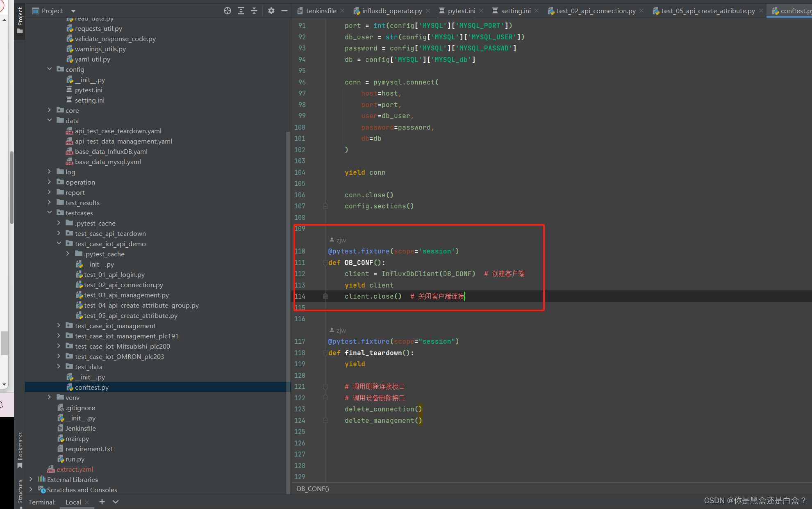Viewport: 812px width, 509px height.
Task: Toggle fold marker at line 107
Action: 325,206
